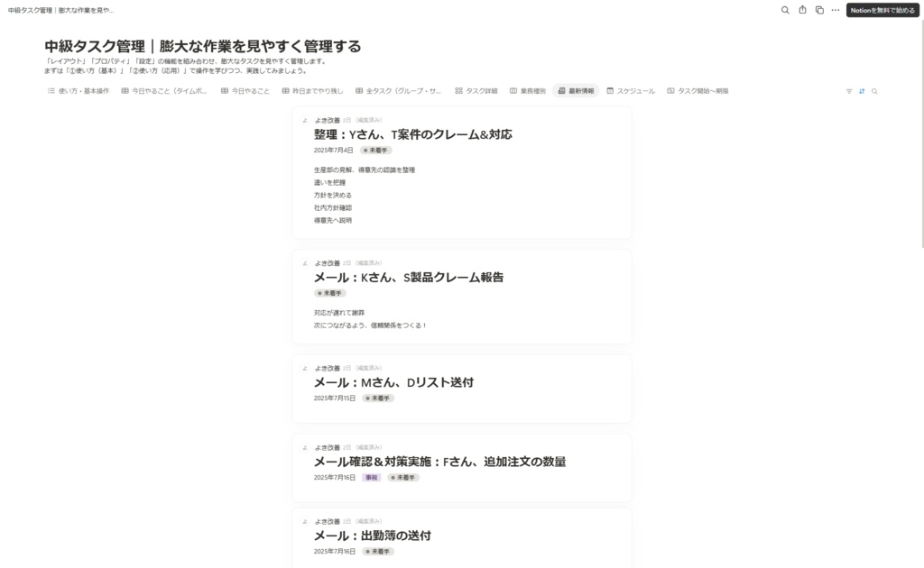Open the filter icon in the database toolbar

[848, 90]
